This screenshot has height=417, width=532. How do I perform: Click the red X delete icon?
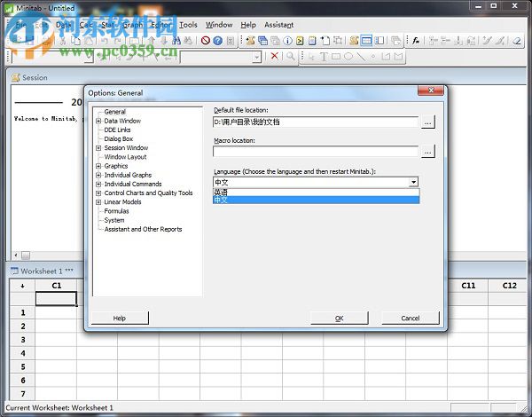pyautogui.click(x=275, y=56)
